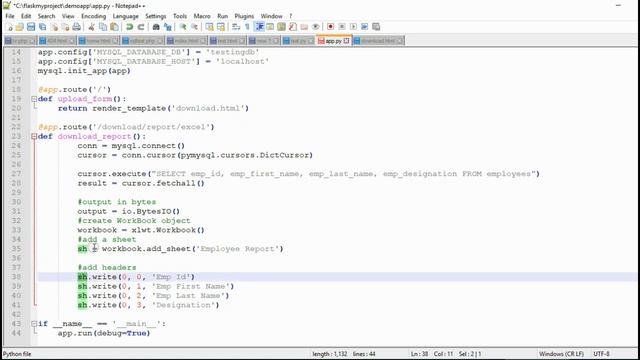Click the 'Python file' status bar text

click(17, 354)
